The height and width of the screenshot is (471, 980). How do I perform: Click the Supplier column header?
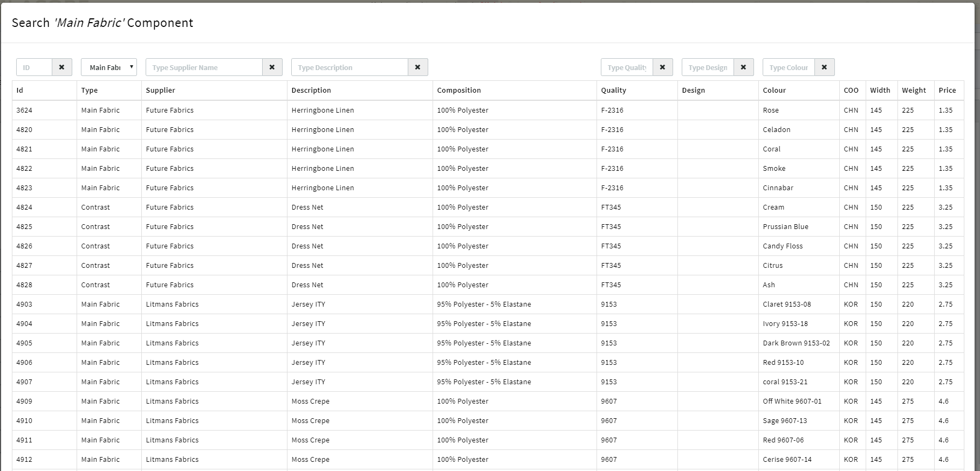tap(161, 91)
